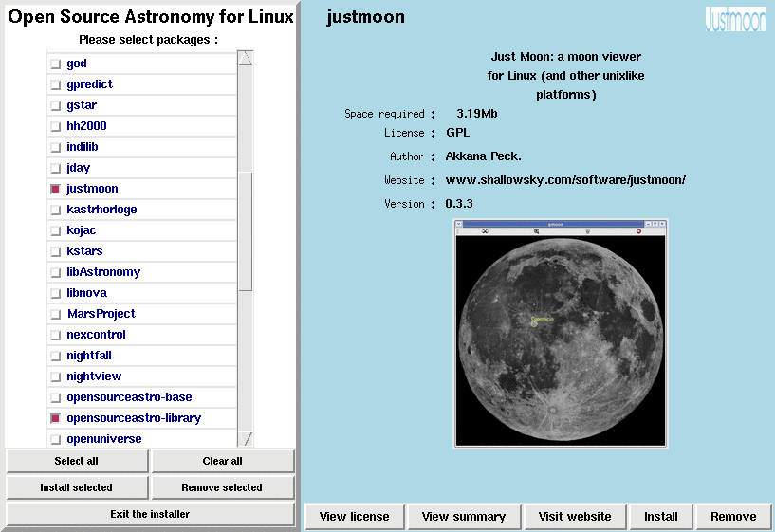
Task: Click the Justmoon logo icon
Action: (735, 19)
